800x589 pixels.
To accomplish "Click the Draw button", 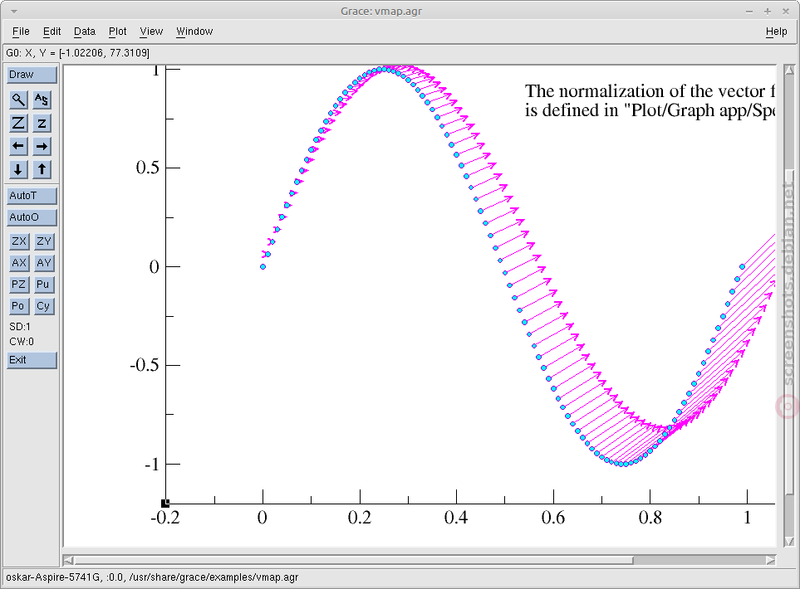I will click(32, 75).
